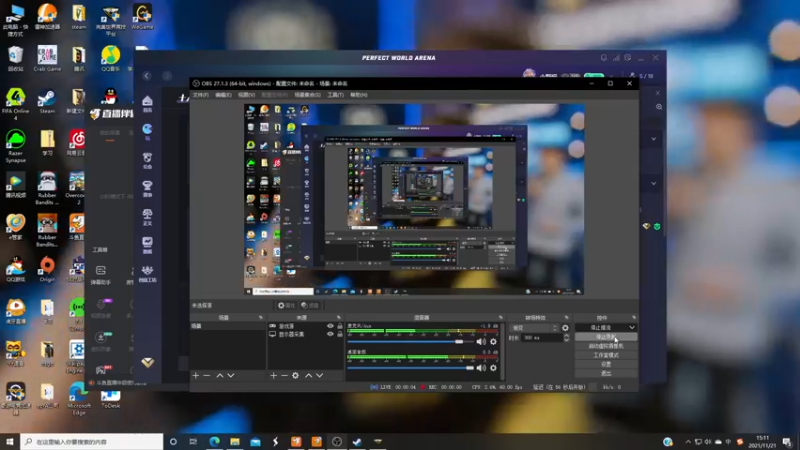Open the OBS Help menu
800x450 pixels.
[x=359, y=95]
